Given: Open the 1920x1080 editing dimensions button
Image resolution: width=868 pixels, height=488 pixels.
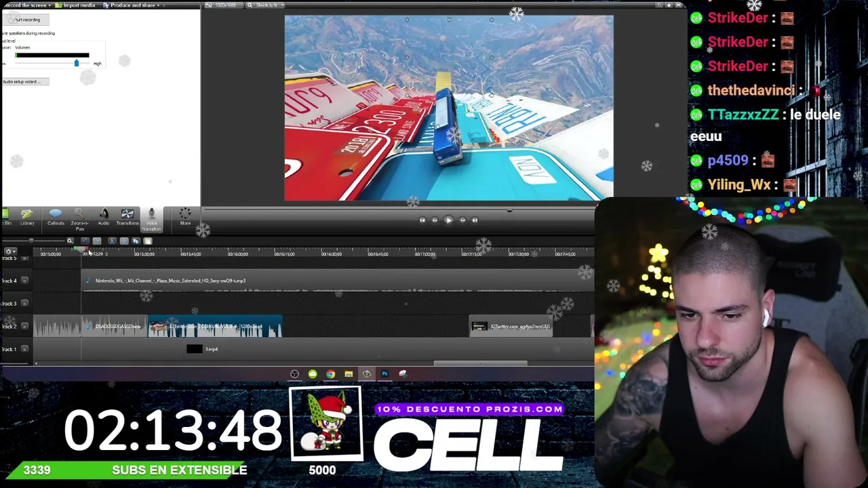Looking at the screenshot, I should tap(223, 5).
